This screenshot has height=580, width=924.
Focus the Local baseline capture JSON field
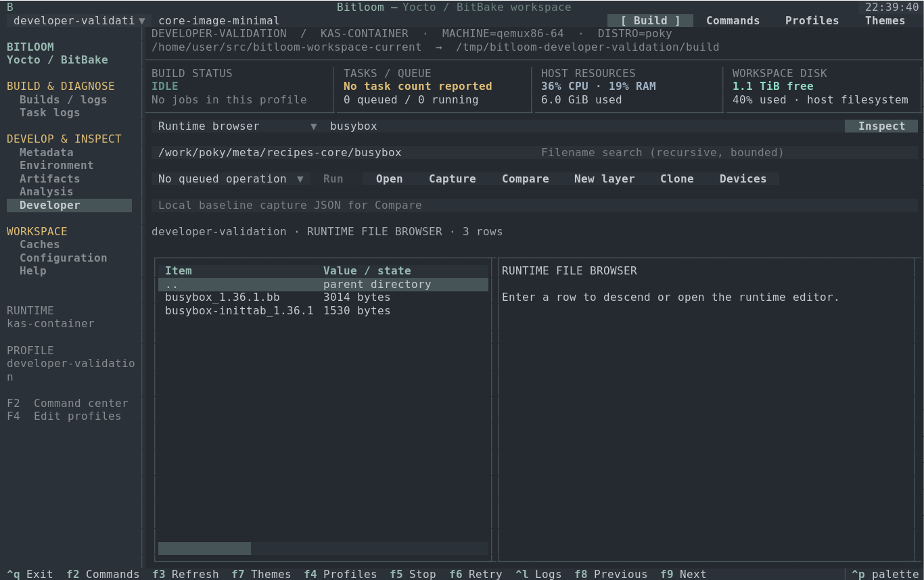tap(534, 205)
